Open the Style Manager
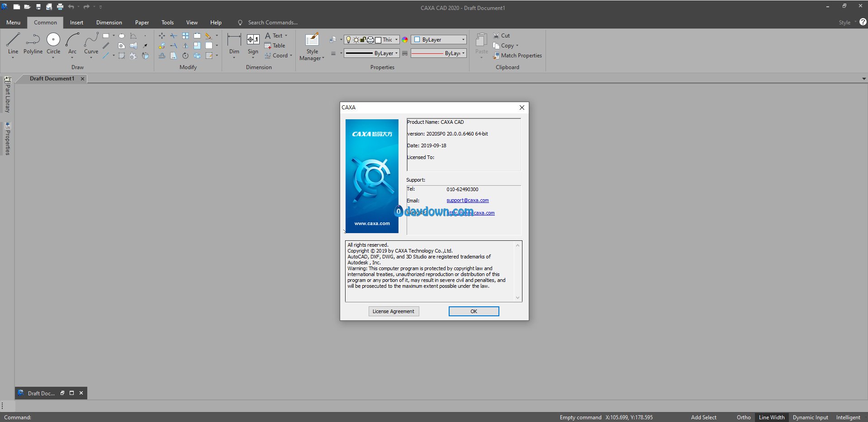This screenshot has height=422, width=868. click(x=312, y=47)
